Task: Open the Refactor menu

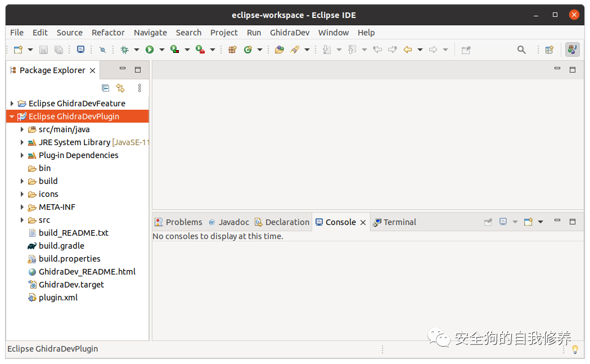Action: tap(108, 33)
